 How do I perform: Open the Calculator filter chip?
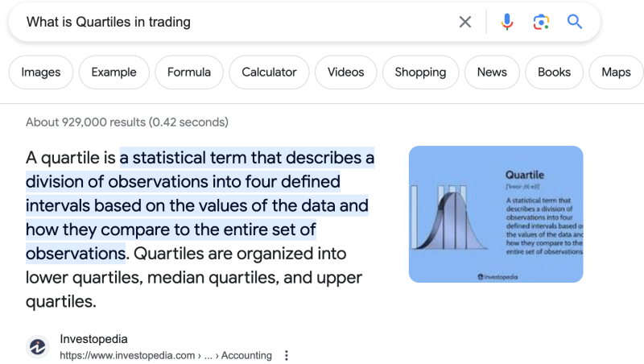tap(269, 72)
